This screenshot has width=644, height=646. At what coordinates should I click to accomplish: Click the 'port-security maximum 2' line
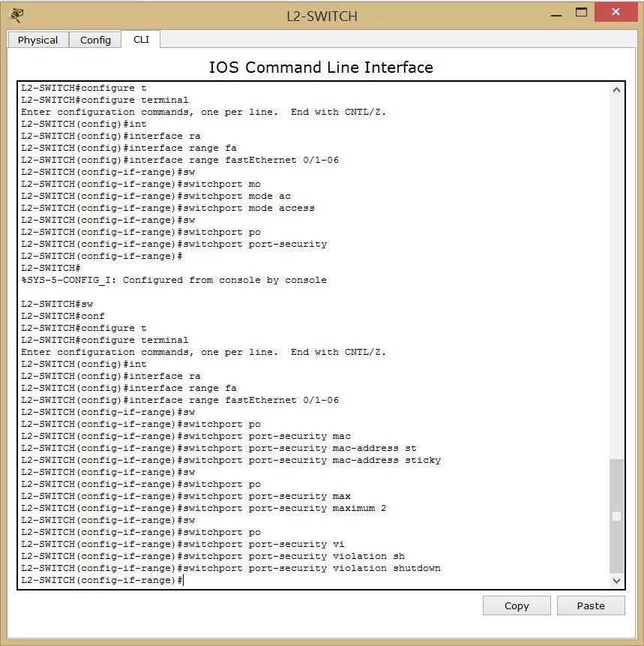(x=203, y=508)
